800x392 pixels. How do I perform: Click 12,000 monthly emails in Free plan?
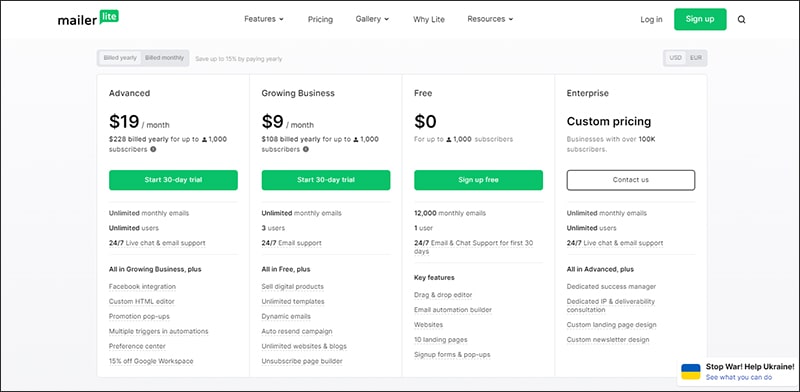[450, 213]
